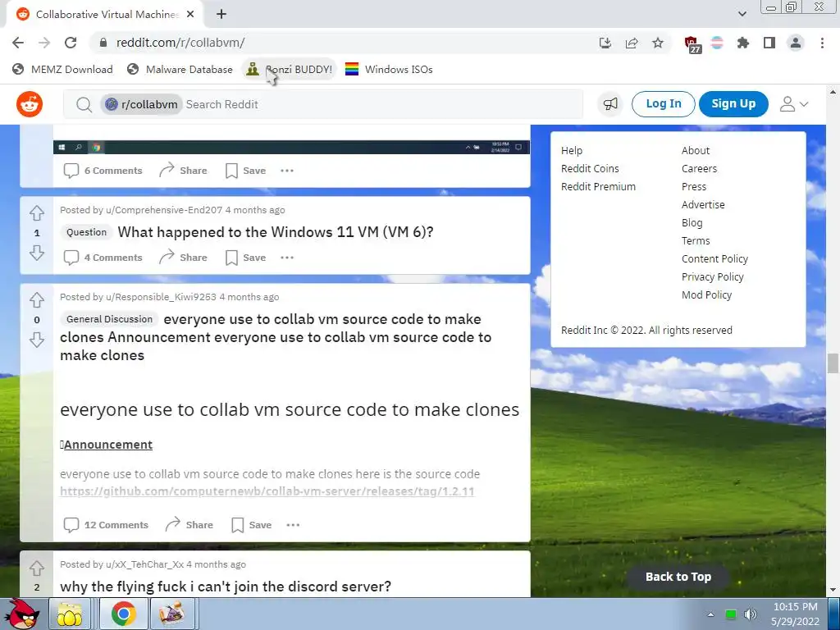The width and height of the screenshot is (840, 630).
Task: Go to the Reddit home logo
Action: point(30,104)
